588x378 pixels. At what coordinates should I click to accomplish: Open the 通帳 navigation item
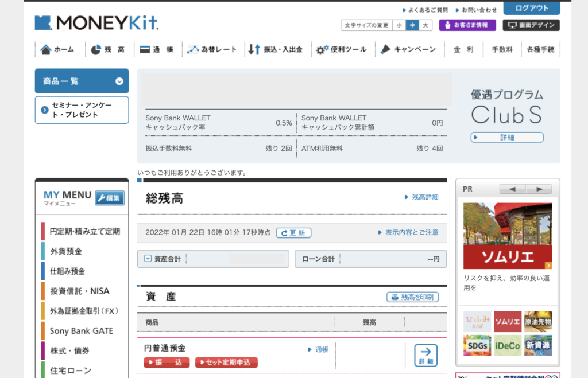point(156,49)
